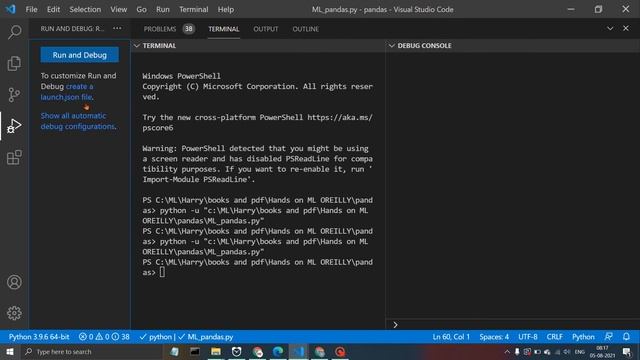
Task: Click Spaces: 4 indentation setting
Action: 494,337
